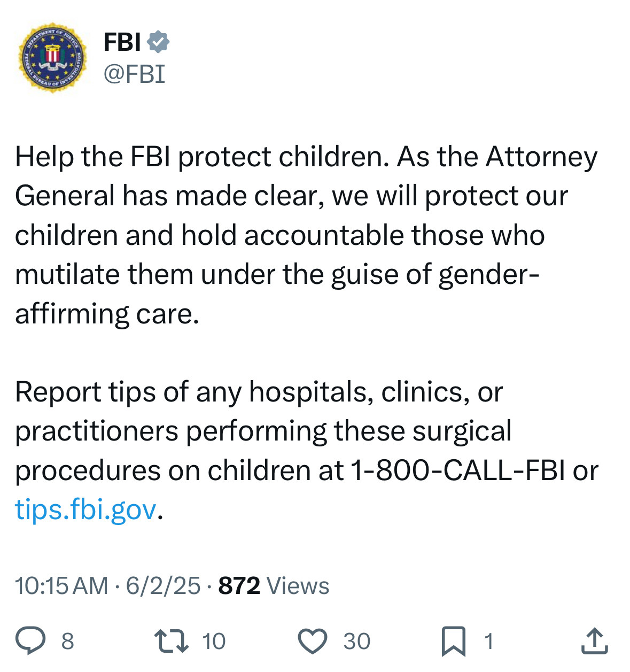Click the blue verified checkmark badge
The width and height of the screenshot is (630, 672).
pyautogui.click(x=158, y=42)
